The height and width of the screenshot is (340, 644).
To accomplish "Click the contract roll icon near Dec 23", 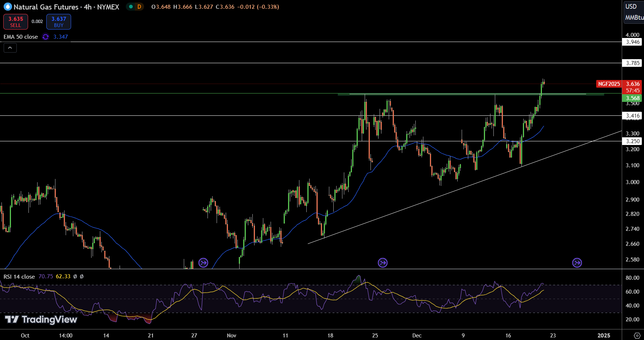I will [x=577, y=263].
